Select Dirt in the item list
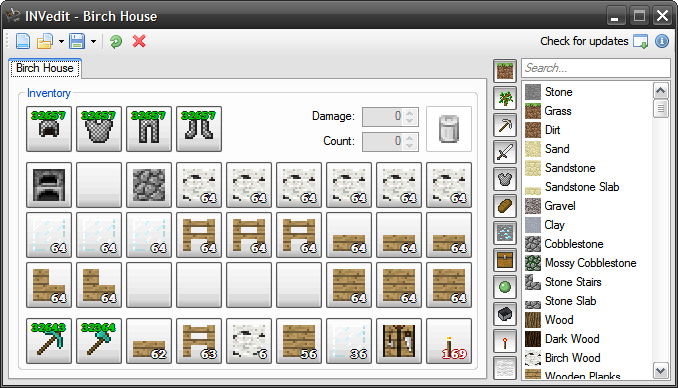Image resolution: width=678 pixels, height=388 pixels. 588,130
